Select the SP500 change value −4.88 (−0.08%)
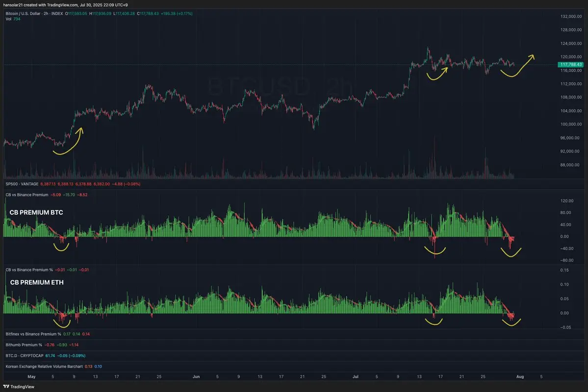Image resolution: width=588 pixels, height=392 pixels. click(x=126, y=184)
